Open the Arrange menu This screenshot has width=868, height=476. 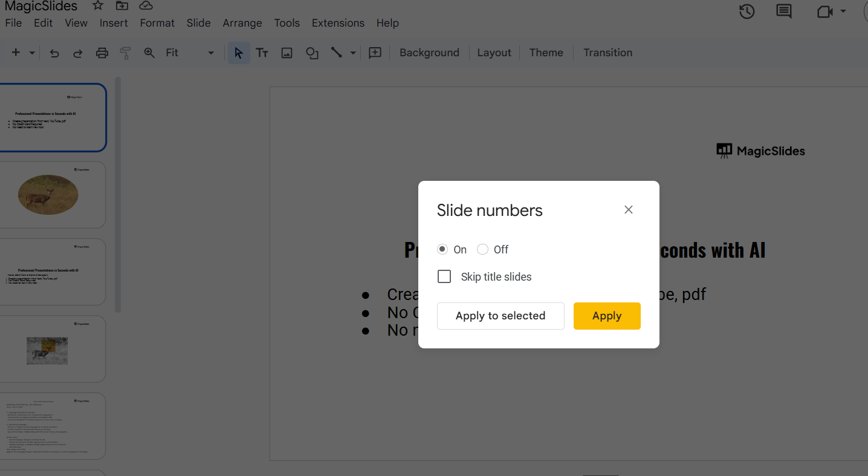242,23
